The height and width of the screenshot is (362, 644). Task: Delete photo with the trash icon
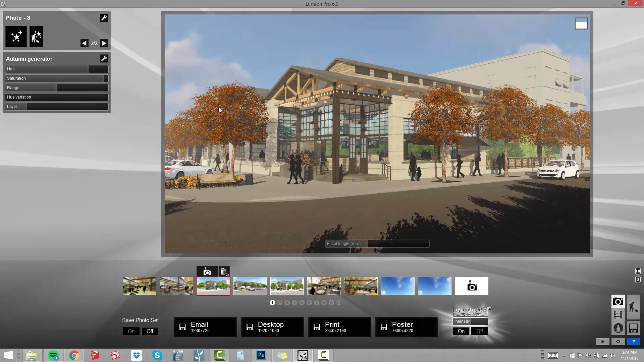coord(224,271)
